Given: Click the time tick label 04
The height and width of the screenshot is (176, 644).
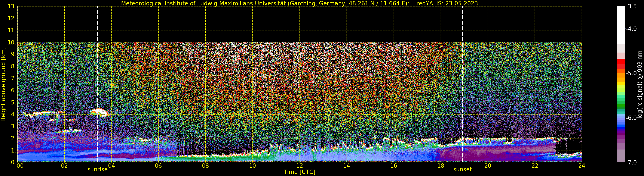Looking at the screenshot, I should point(111,166).
